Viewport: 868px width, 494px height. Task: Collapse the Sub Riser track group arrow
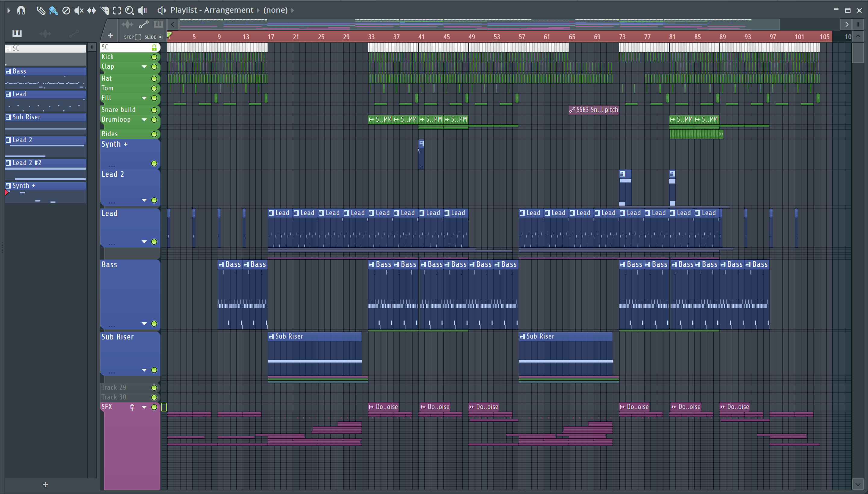click(x=144, y=370)
